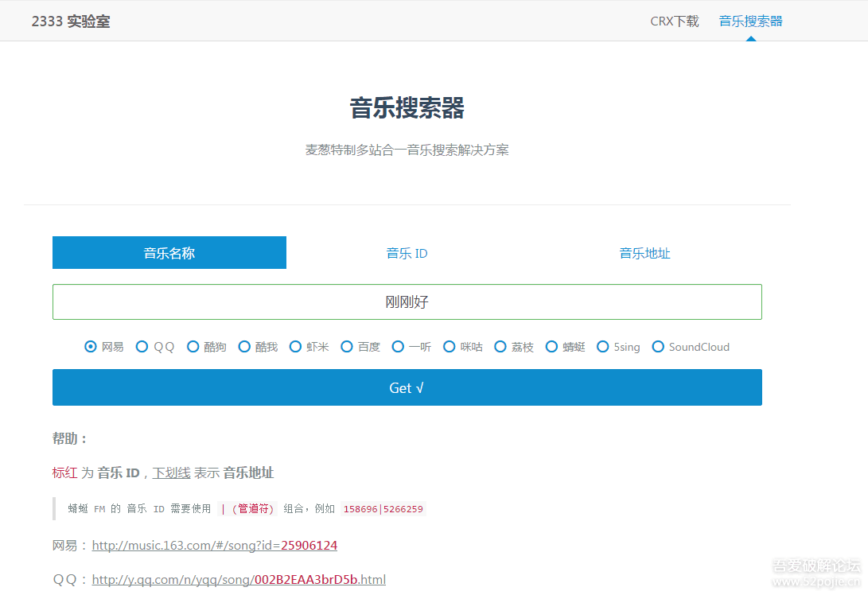
Task: Pick the 酷我 radio option
Action: 244,347
